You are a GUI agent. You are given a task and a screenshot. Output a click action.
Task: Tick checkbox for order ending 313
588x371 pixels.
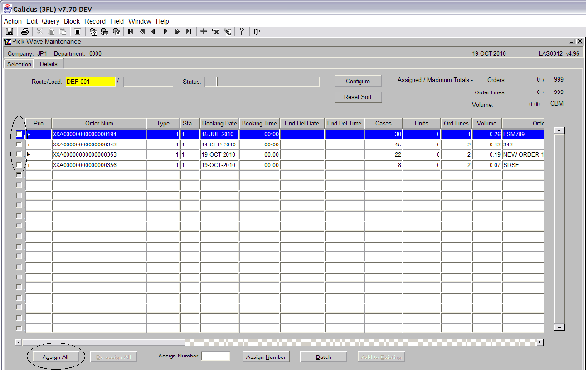[x=19, y=145]
